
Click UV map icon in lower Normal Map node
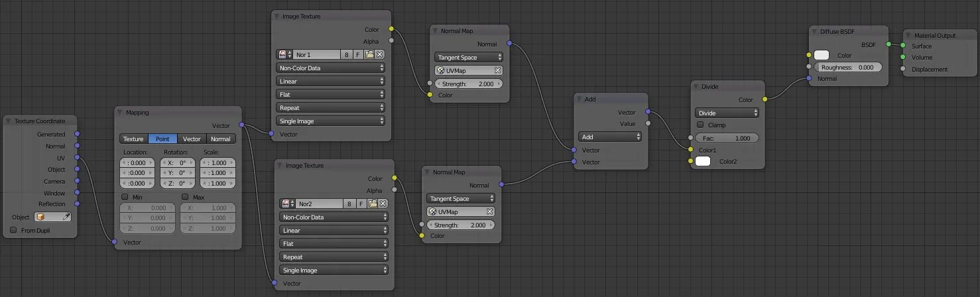[433, 211]
